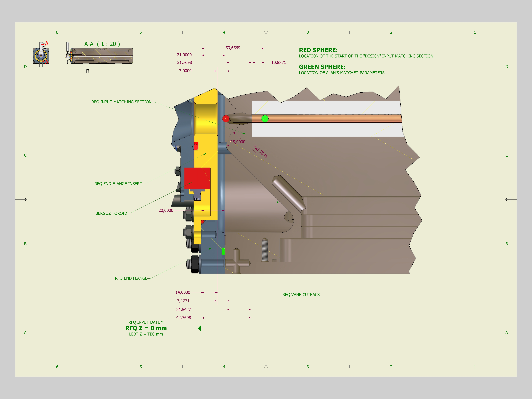This screenshot has width=532, height=399.
Task: Click the 'RFQ VANE CUTBACK' label
Action: (x=301, y=295)
